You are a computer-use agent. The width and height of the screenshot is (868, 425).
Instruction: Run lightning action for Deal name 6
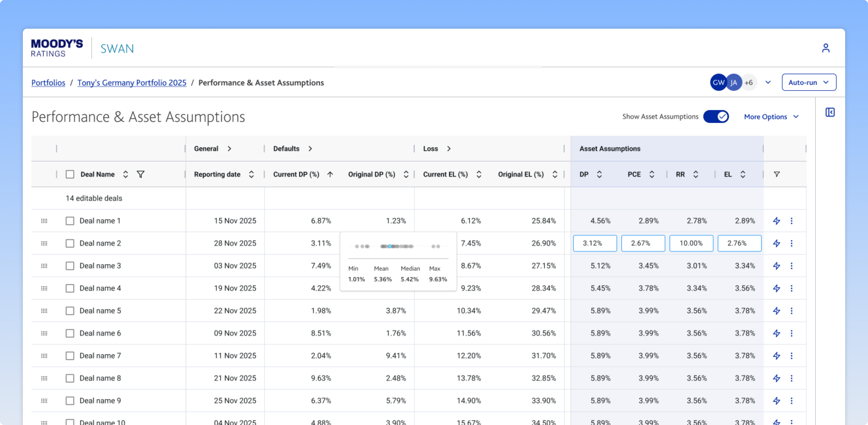pyautogui.click(x=776, y=333)
